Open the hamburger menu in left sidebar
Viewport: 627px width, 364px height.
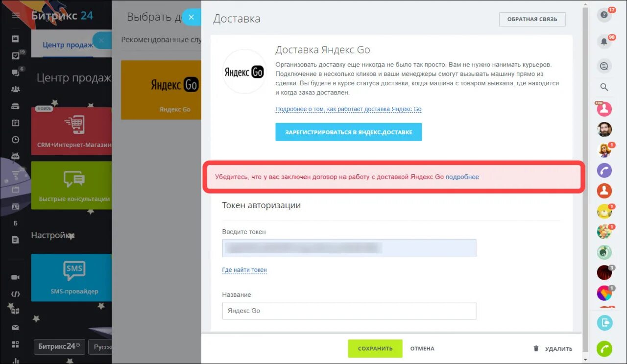pos(16,16)
